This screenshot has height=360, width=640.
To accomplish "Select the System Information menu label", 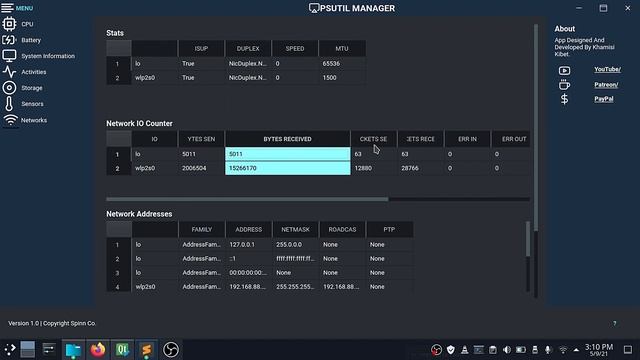I will pyautogui.click(x=48, y=56).
